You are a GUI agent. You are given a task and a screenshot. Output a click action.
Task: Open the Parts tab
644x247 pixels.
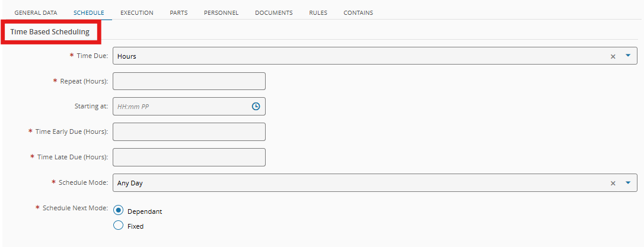coord(178,12)
